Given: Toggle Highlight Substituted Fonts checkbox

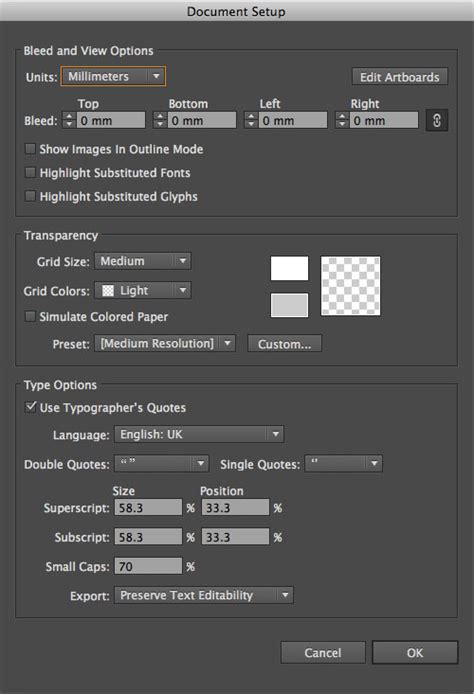Looking at the screenshot, I should [30, 172].
